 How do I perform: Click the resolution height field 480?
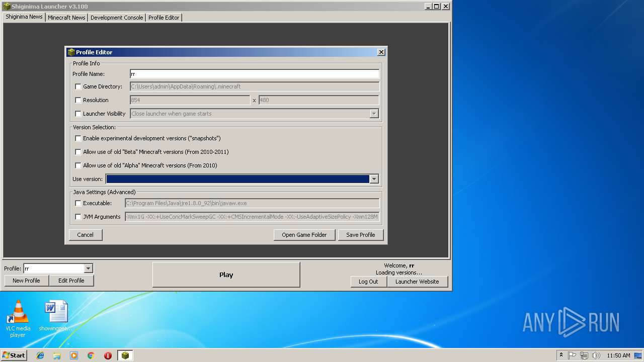[319, 100]
